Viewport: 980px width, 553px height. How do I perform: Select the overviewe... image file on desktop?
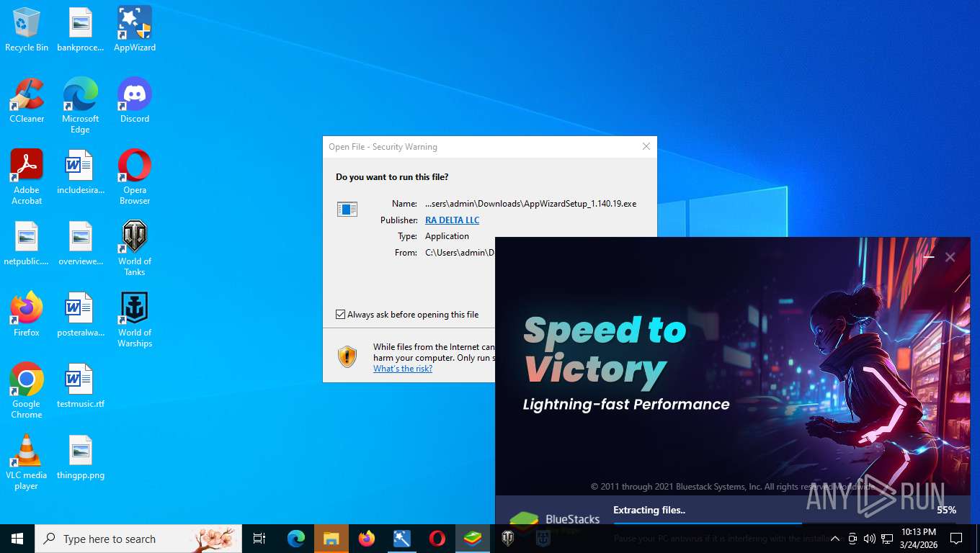pos(80,243)
